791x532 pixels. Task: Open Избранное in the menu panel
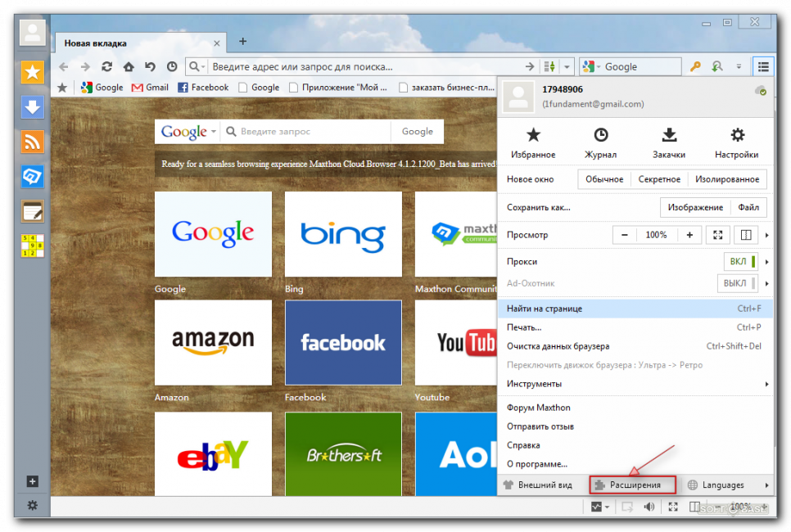coord(533,142)
